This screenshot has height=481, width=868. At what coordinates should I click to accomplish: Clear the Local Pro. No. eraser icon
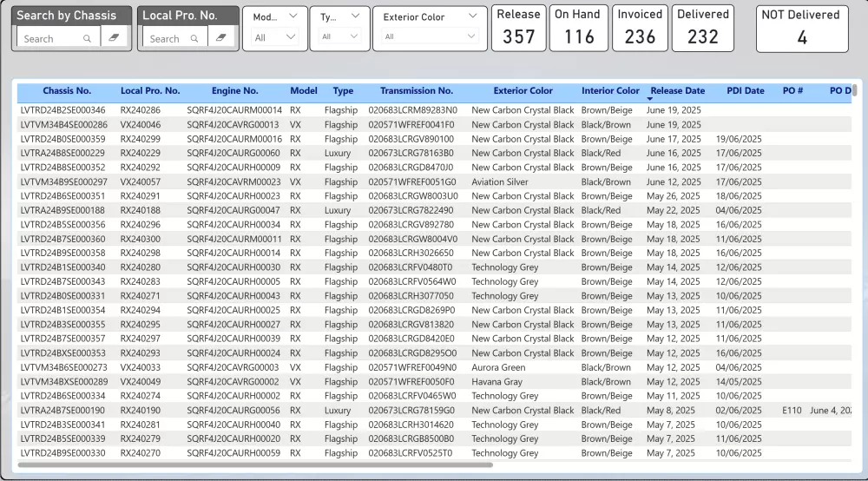pyautogui.click(x=220, y=37)
